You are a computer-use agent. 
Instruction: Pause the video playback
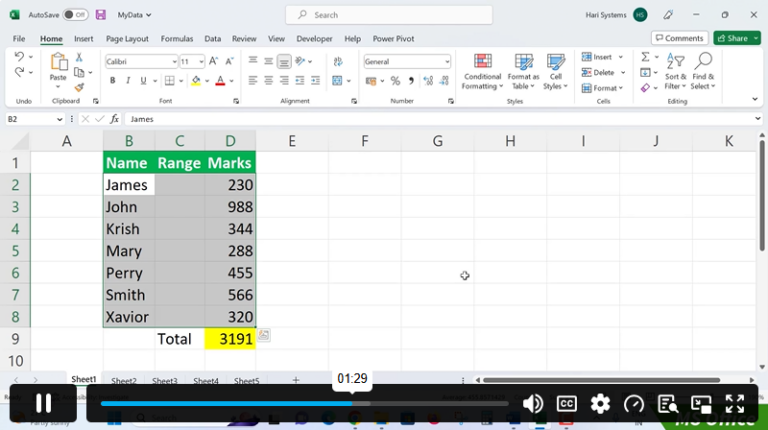(x=43, y=403)
